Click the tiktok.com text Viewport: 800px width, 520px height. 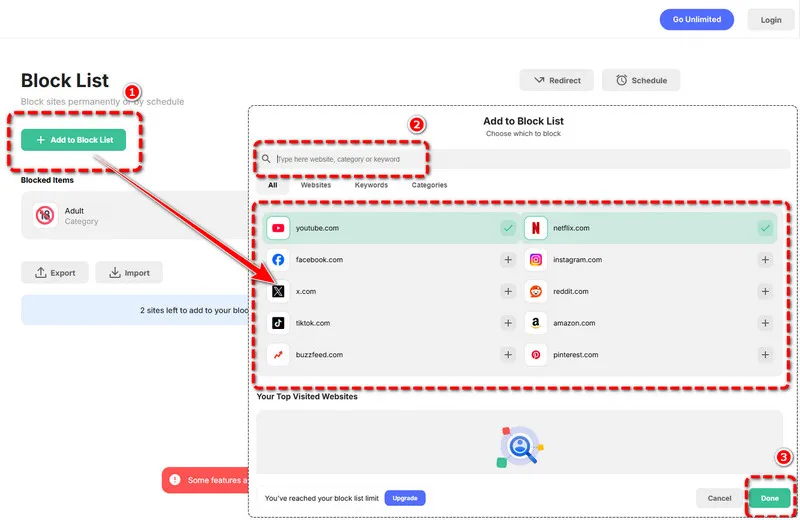313,323
